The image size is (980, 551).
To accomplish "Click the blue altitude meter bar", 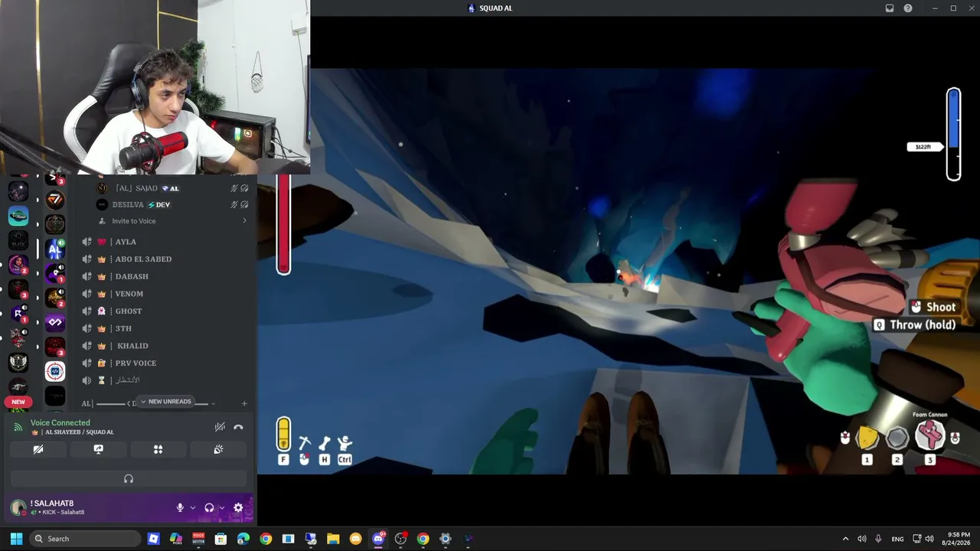I will 953,135.
